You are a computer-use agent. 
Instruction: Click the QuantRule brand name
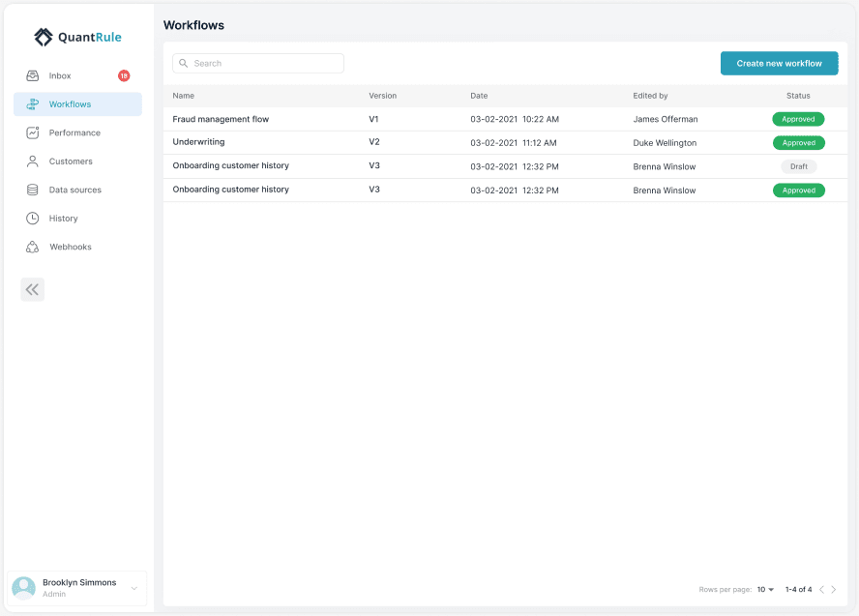click(x=90, y=38)
